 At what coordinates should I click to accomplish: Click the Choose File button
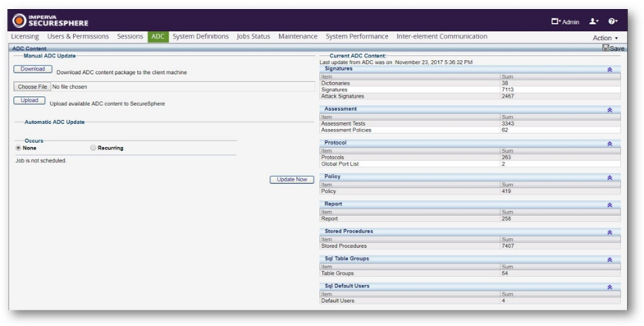click(33, 87)
